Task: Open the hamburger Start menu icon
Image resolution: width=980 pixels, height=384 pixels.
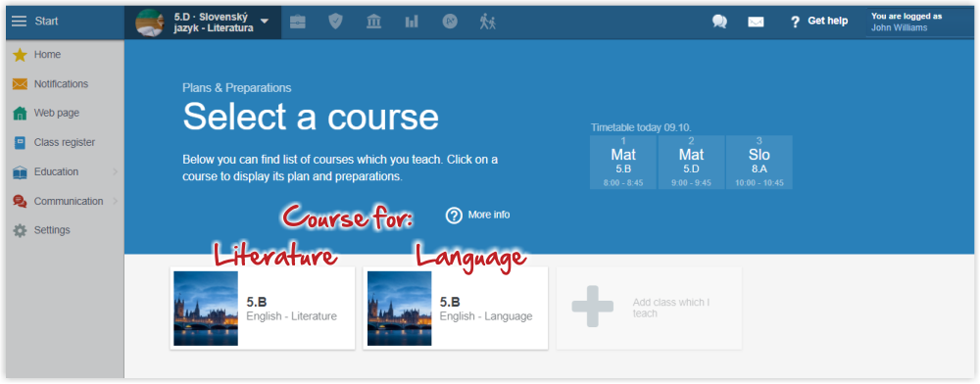Action: pyautogui.click(x=20, y=22)
